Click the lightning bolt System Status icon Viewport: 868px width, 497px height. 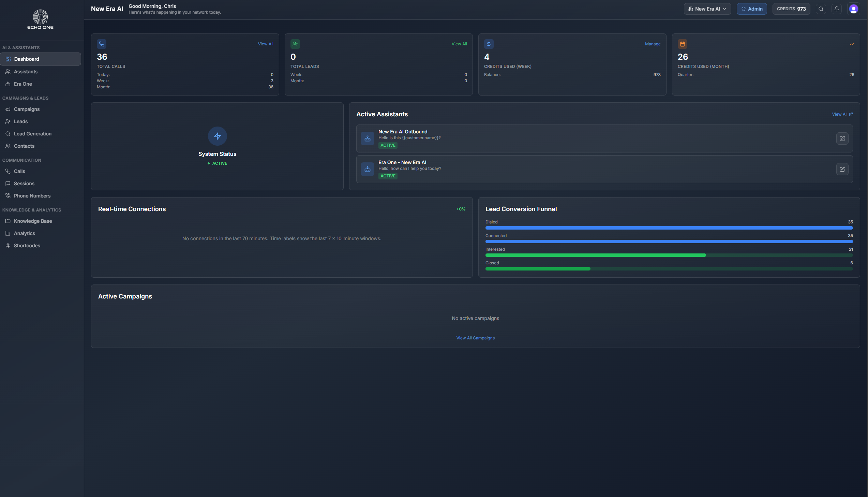click(x=217, y=136)
